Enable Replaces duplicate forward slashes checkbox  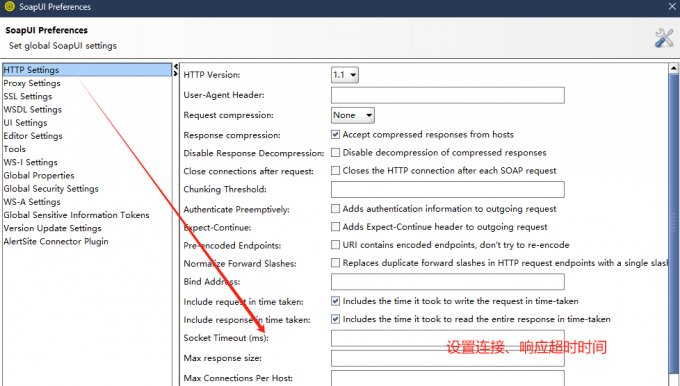tap(335, 263)
